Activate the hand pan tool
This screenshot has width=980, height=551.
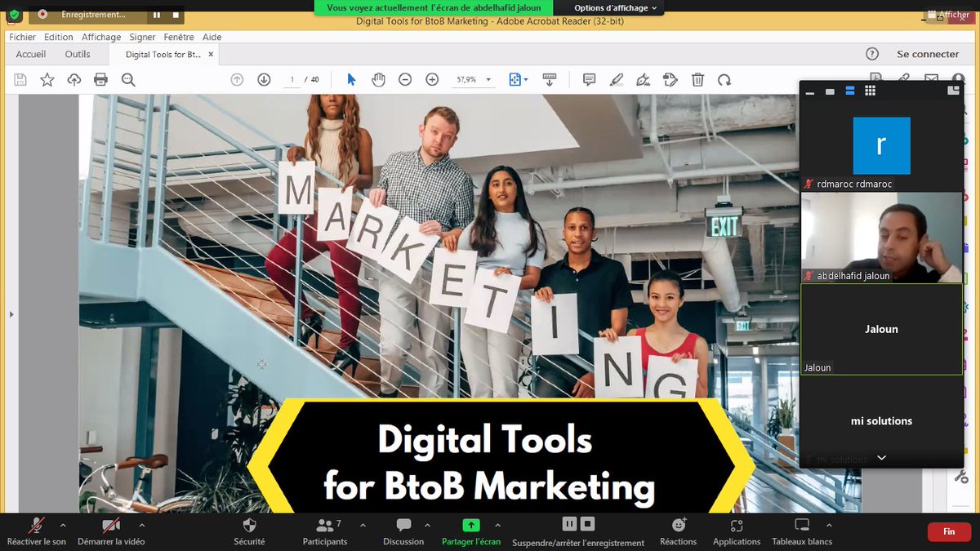pos(378,79)
